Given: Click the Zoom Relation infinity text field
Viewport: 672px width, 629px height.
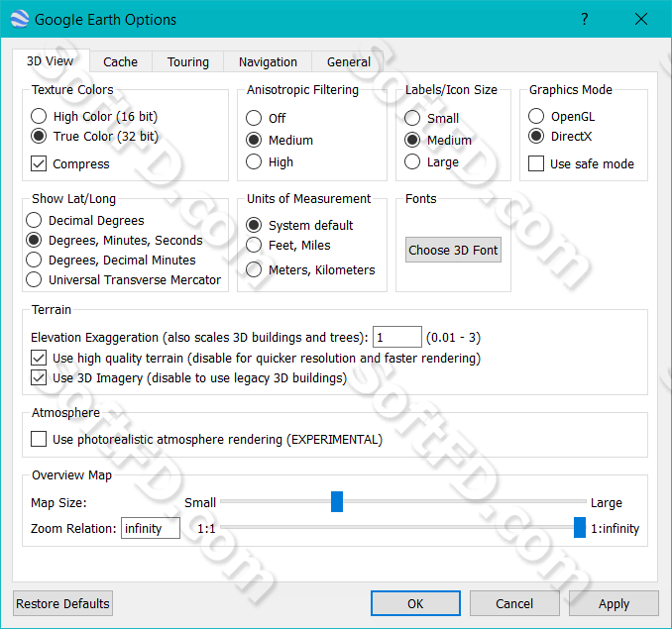Looking at the screenshot, I should 151,528.
